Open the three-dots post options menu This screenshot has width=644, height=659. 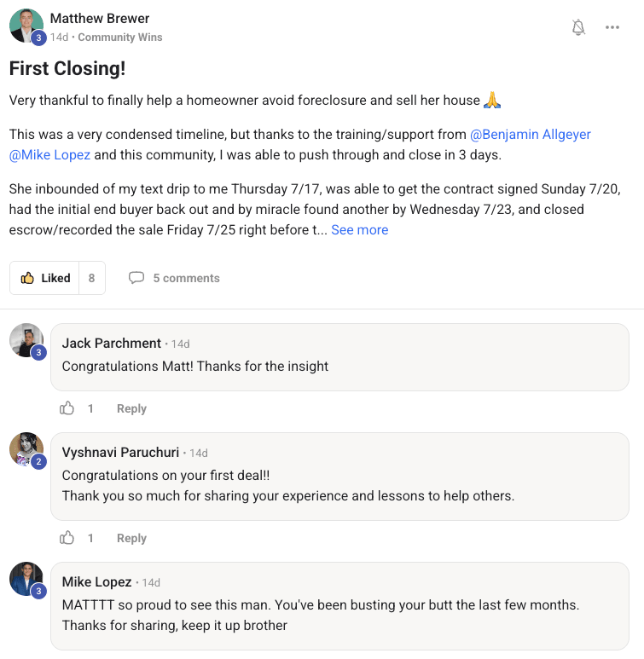(612, 27)
